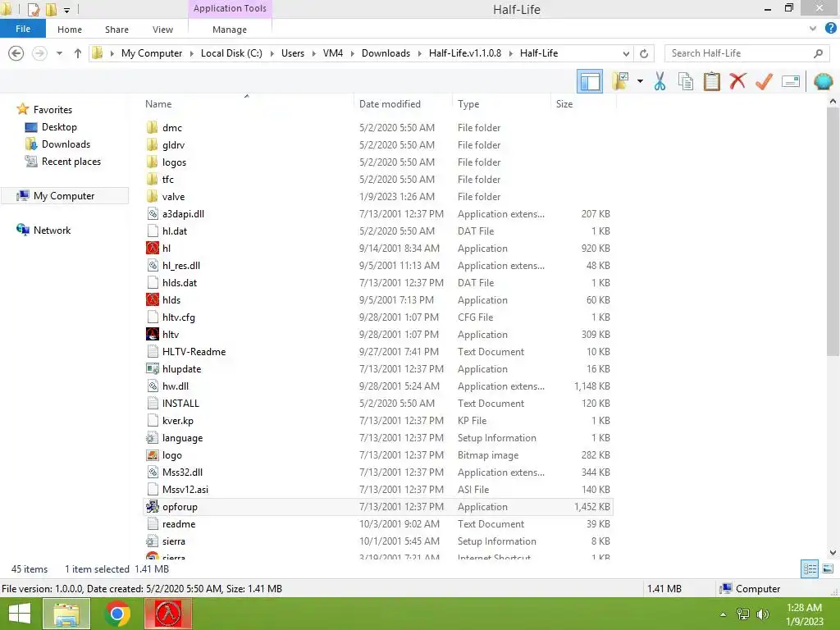Click the Favorites star heading
840x630 pixels.
pyautogui.click(x=52, y=109)
